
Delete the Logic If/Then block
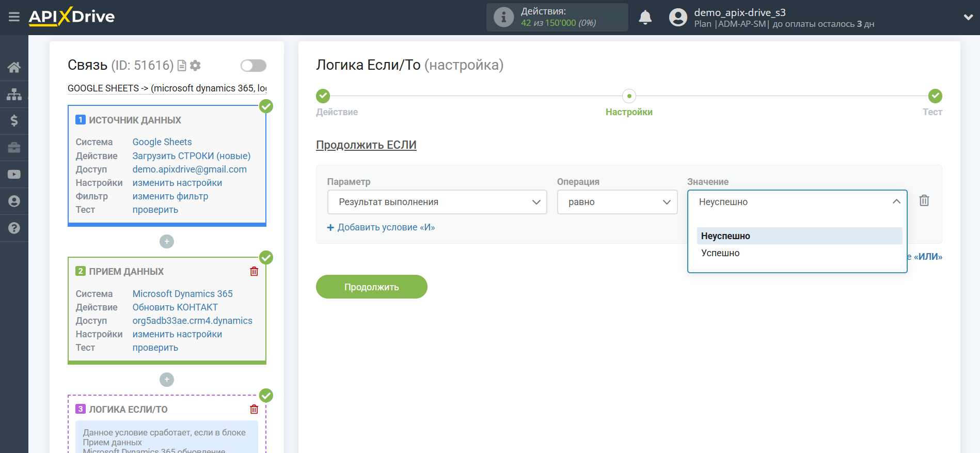254,409
